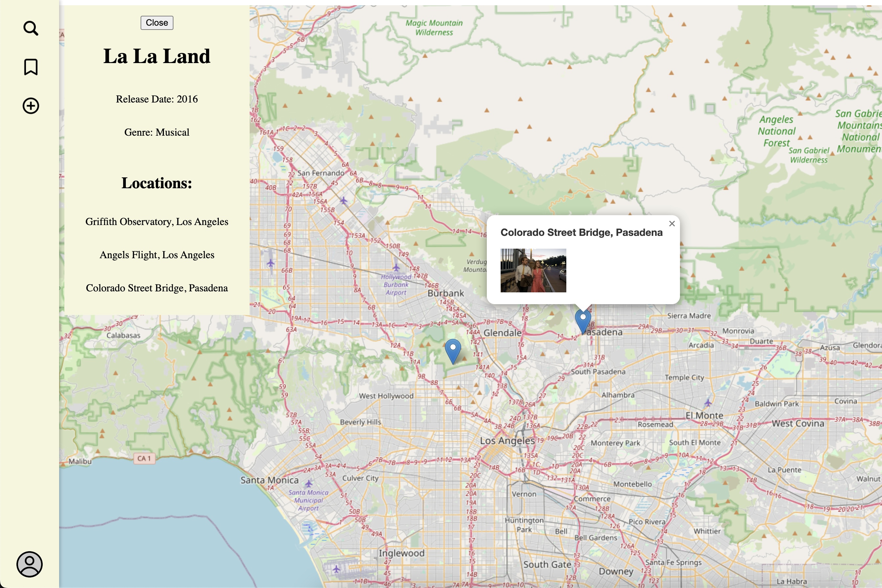Select Griffith Observatory, Los Angeles location
The width and height of the screenshot is (882, 588).
(x=157, y=222)
